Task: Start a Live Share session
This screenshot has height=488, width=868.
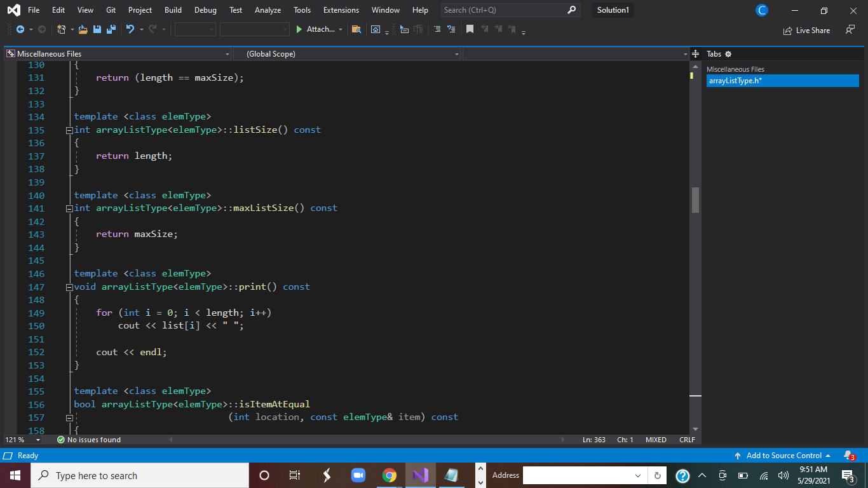Action: (x=807, y=30)
